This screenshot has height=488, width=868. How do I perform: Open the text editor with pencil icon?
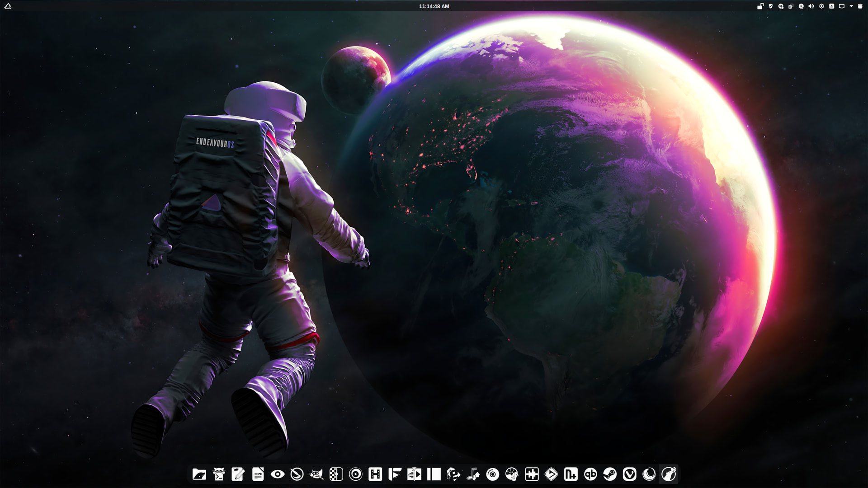pos(238,474)
